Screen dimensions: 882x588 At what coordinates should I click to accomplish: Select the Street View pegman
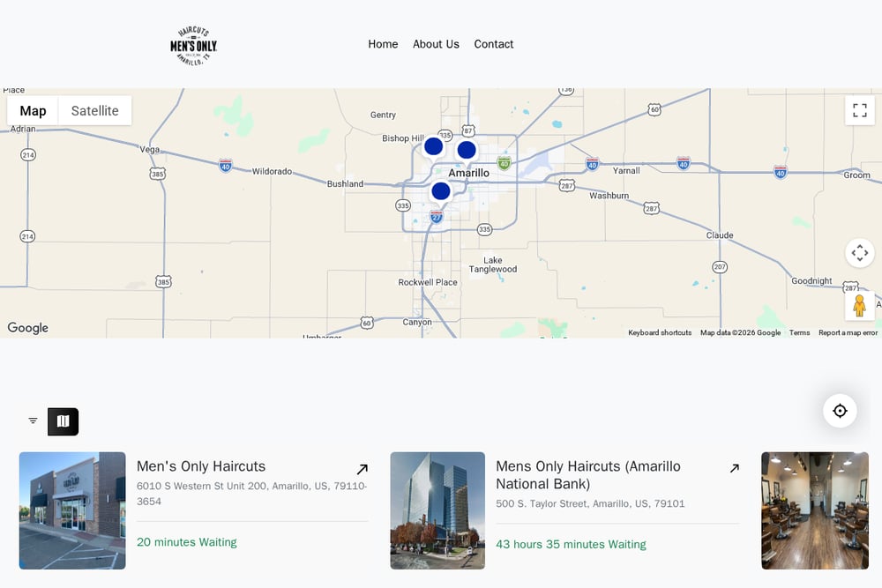(859, 306)
